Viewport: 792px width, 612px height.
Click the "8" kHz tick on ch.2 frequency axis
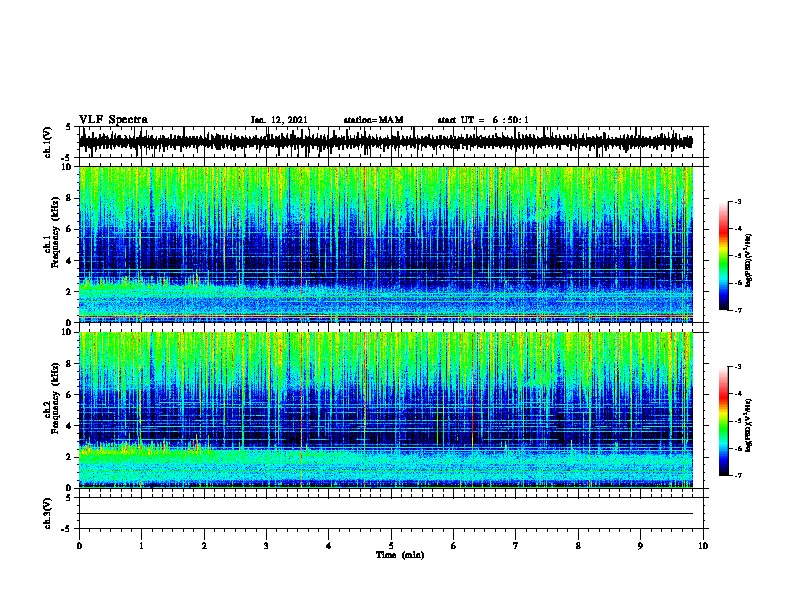[x=69, y=364]
